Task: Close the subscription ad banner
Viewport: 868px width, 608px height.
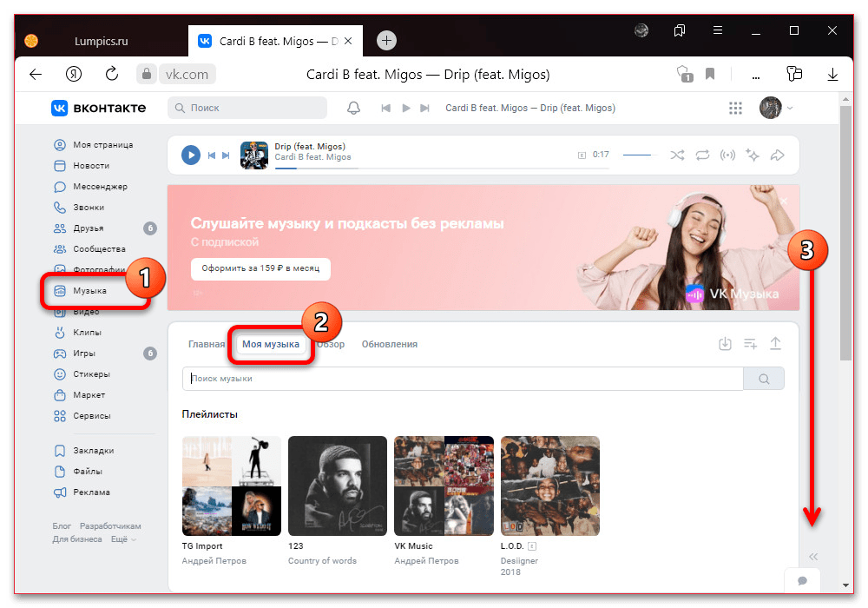Action: [784, 201]
